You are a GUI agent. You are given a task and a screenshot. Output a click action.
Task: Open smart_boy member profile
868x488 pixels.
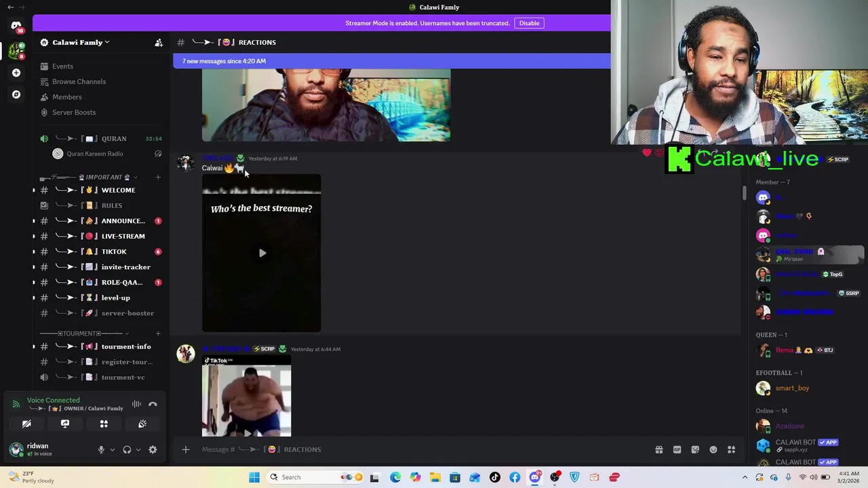(x=808, y=388)
